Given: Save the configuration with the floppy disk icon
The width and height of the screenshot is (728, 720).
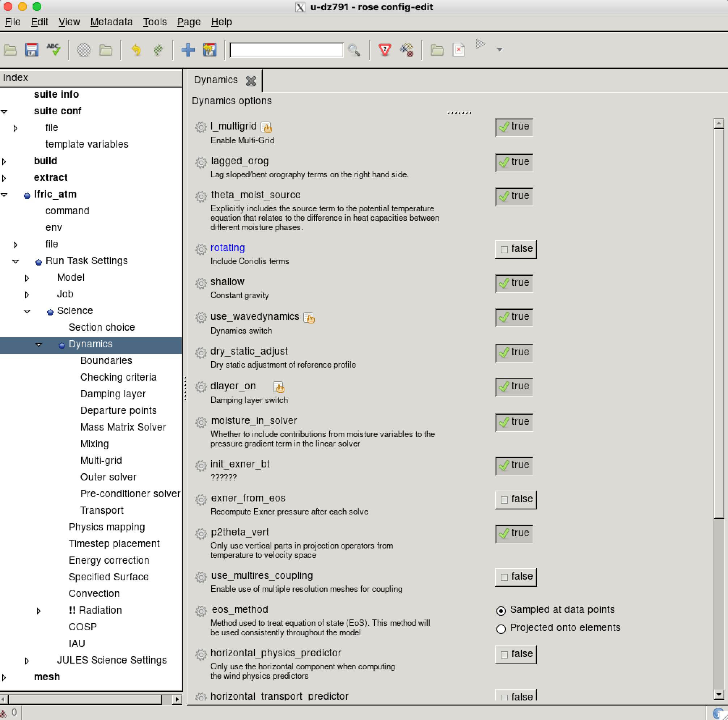Looking at the screenshot, I should [x=31, y=50].
